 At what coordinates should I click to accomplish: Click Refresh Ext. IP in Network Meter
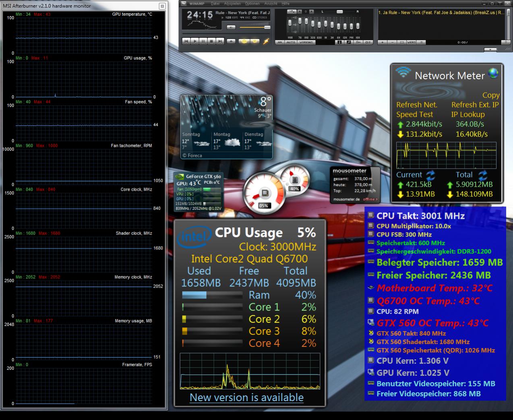click(475, 105)
